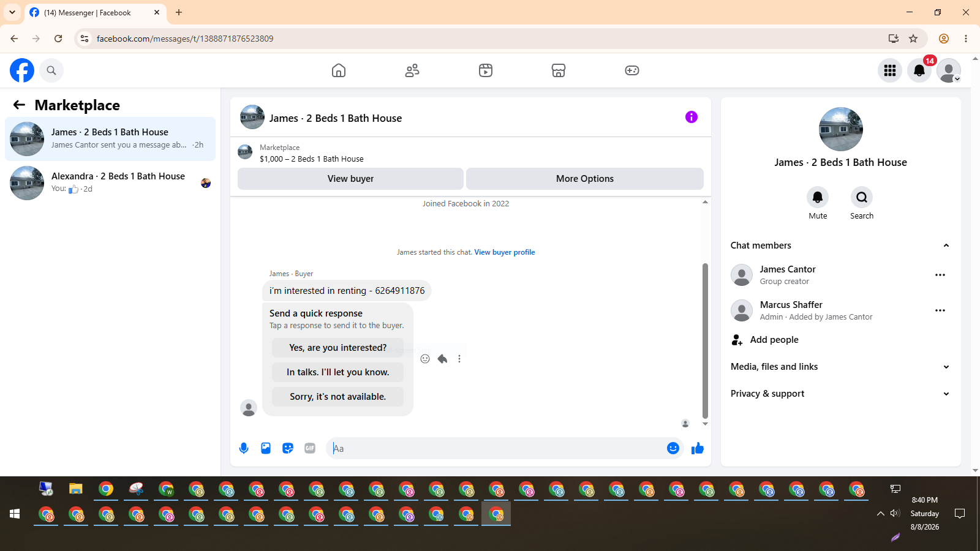Open options for Marcus Shaffer member
Screen dimensions: 980x551
940,310
